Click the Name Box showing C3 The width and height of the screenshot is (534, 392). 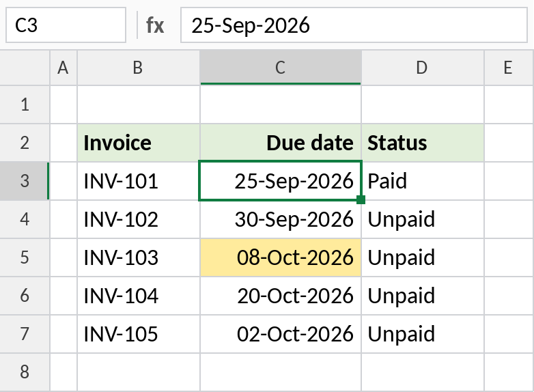pos(66,25)
